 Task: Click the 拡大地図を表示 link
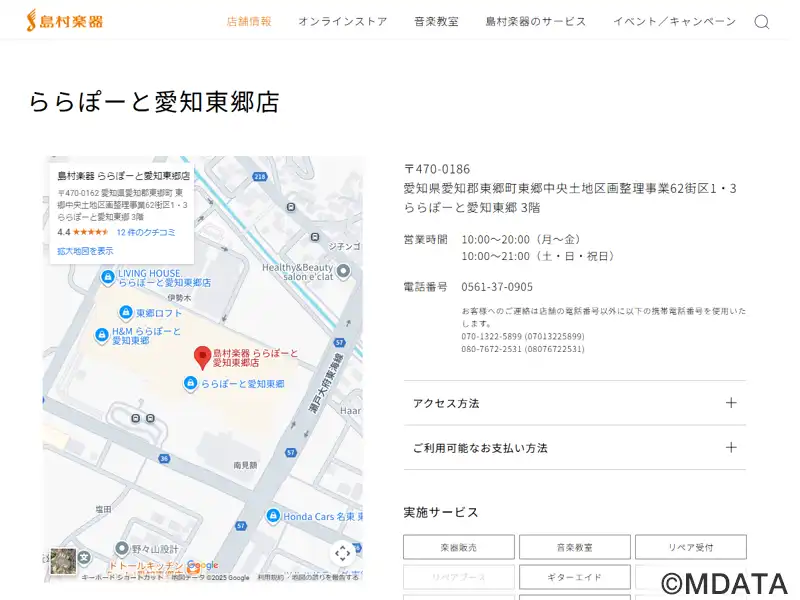[85, 251]
